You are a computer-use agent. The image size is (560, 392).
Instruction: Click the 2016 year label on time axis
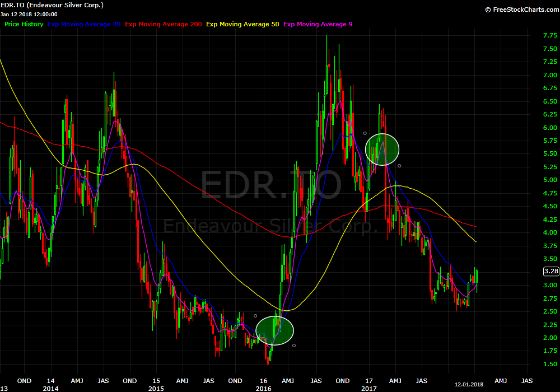[x=263, y=389]
